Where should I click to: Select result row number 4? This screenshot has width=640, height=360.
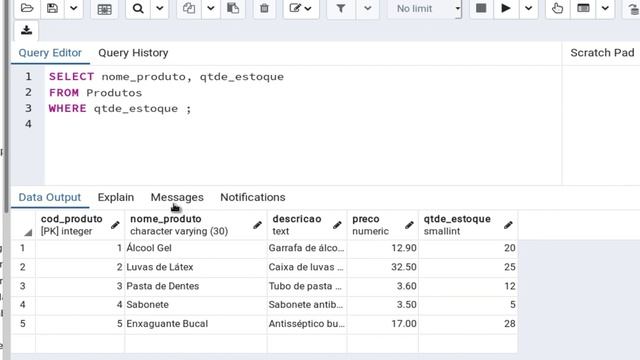(x=23, y=305)
